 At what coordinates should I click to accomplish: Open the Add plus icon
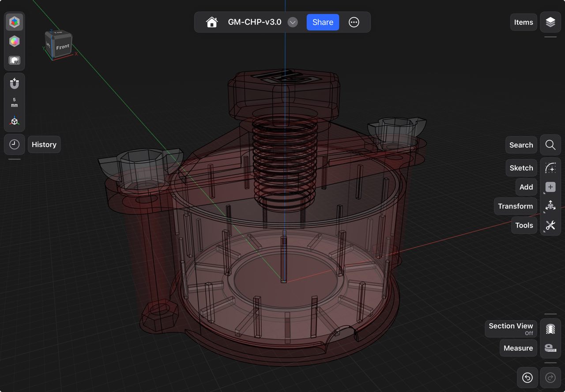550,187
